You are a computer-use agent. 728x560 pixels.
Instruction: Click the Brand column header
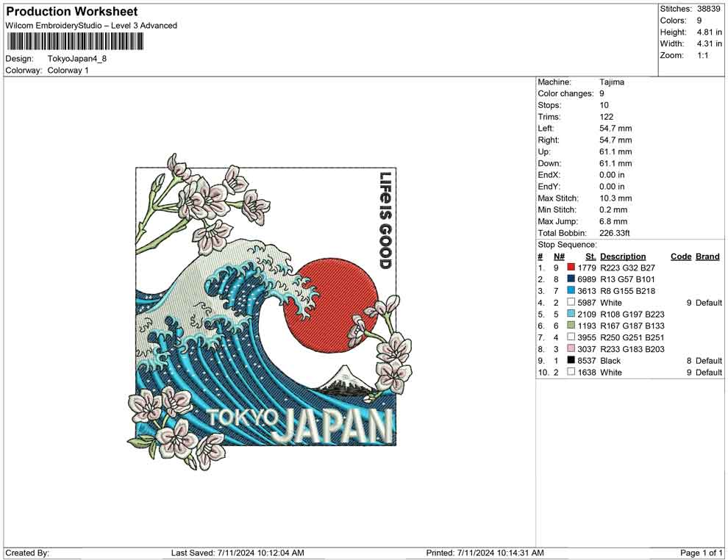(x=707, y=256)
